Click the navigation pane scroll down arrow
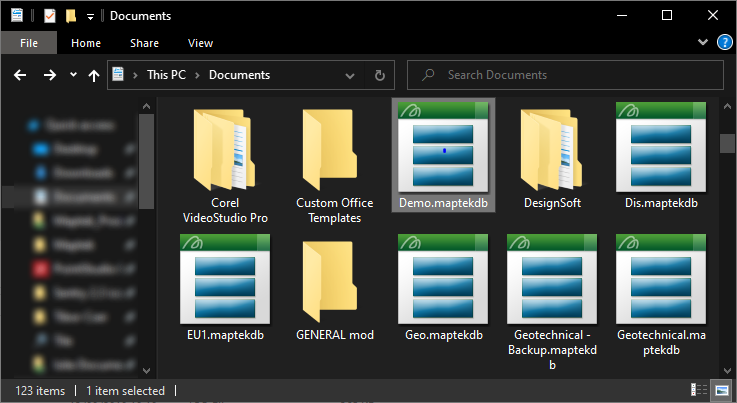This screenshot has height=403, width=737. [146, 370]
